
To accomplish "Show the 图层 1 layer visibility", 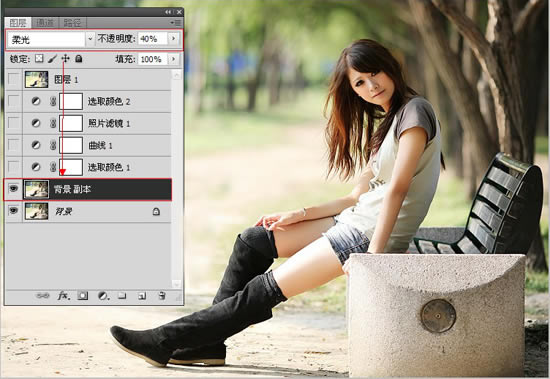I will 13,79.
